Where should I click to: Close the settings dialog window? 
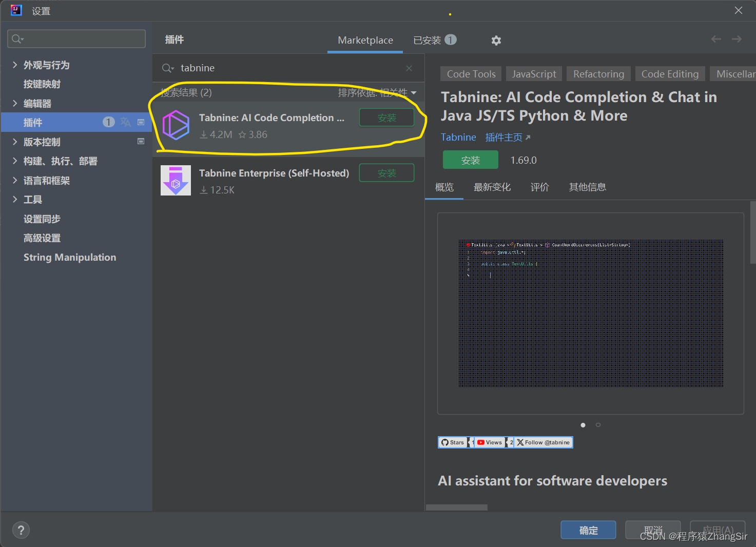click(x=739, y=10)
